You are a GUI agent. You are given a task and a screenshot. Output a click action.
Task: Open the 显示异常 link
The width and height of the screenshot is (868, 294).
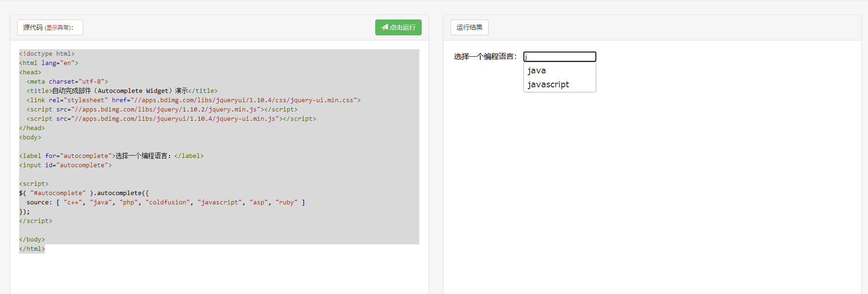click(58, 28)
